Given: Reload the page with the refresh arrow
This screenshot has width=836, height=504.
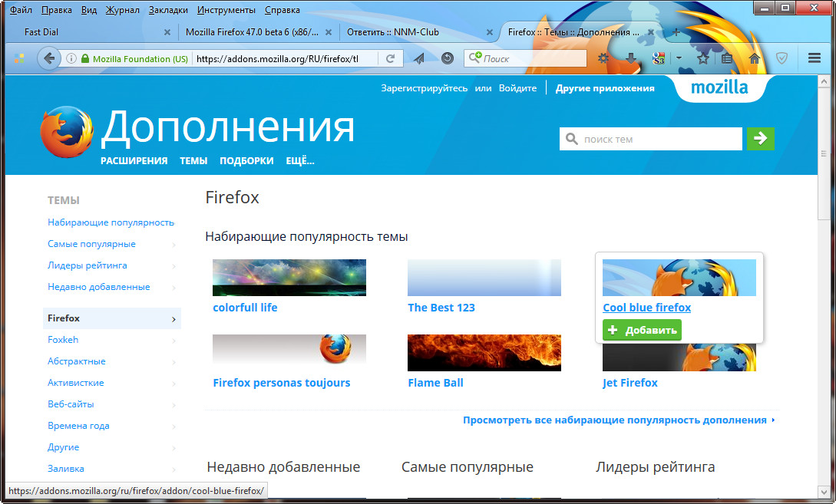Looking at the screenshot, I should [x=390, y=58].
